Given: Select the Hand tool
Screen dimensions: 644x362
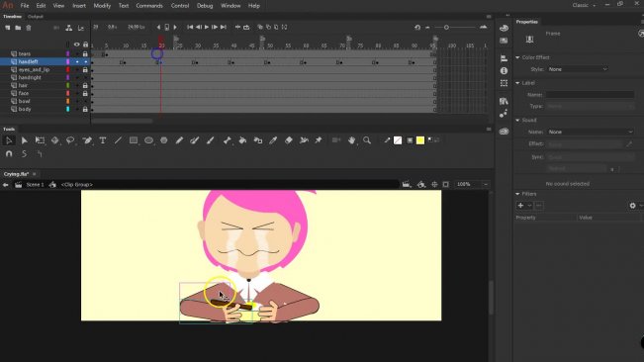Looking at the screenshot, I should [x=351, y=140].
